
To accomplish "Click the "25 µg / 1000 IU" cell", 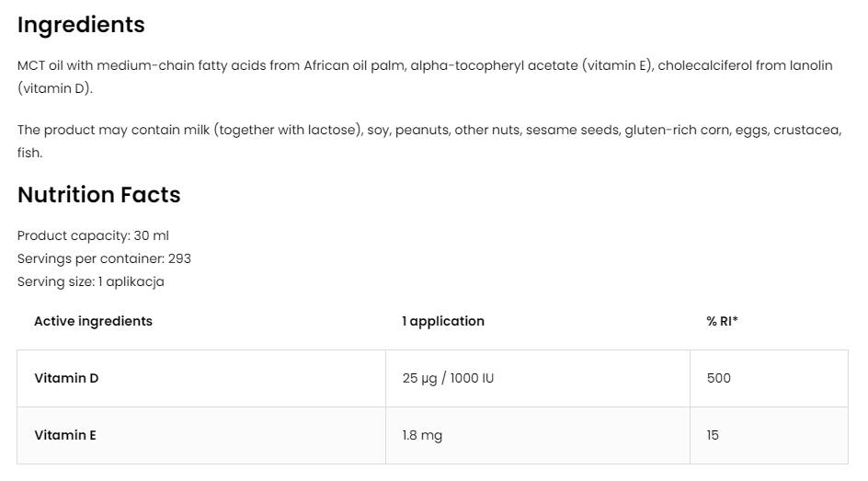I will (448, 378).
